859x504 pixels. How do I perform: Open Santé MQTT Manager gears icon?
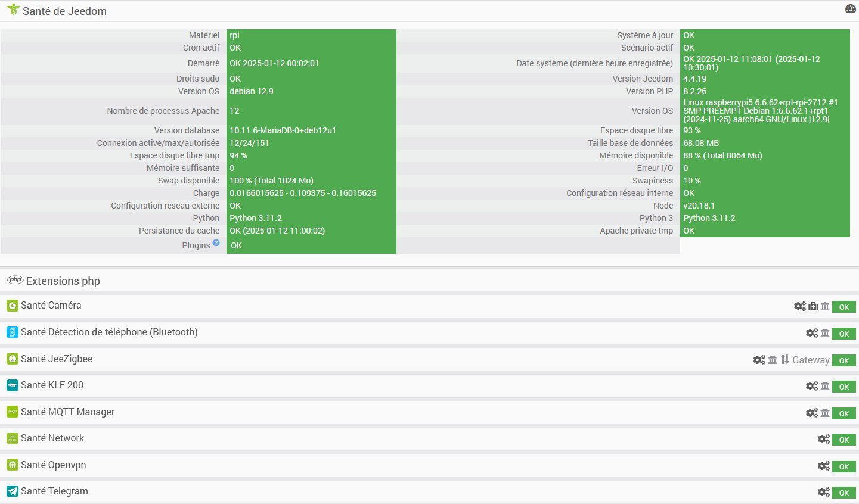click(812, 413)
